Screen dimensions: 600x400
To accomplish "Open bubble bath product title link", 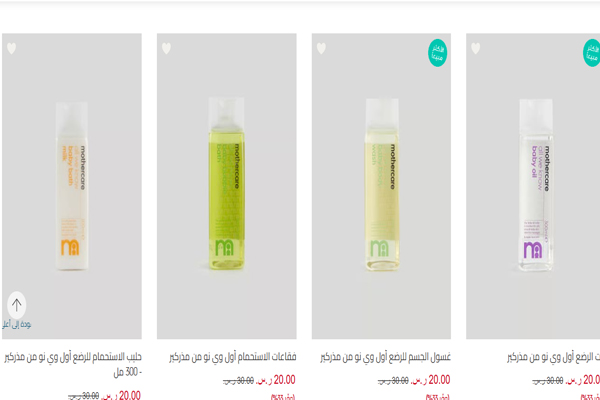I will tap(233, 357).
